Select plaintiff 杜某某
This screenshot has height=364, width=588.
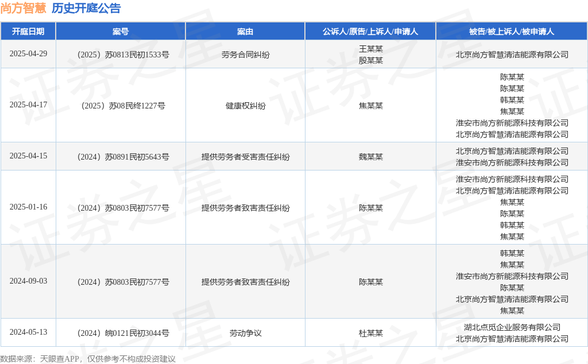click(370, 333)
